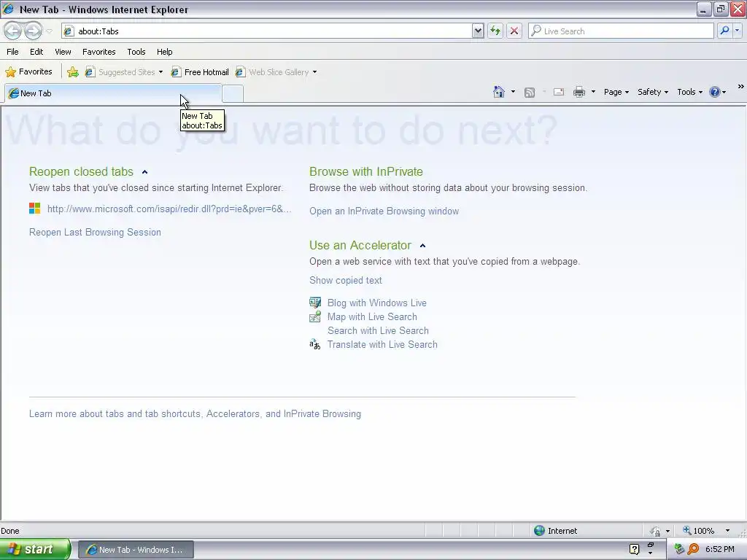This screenshot has width=747, height=560.
Task: Open the Help menu
Action: pyautogui.click(x=165, y=52)
